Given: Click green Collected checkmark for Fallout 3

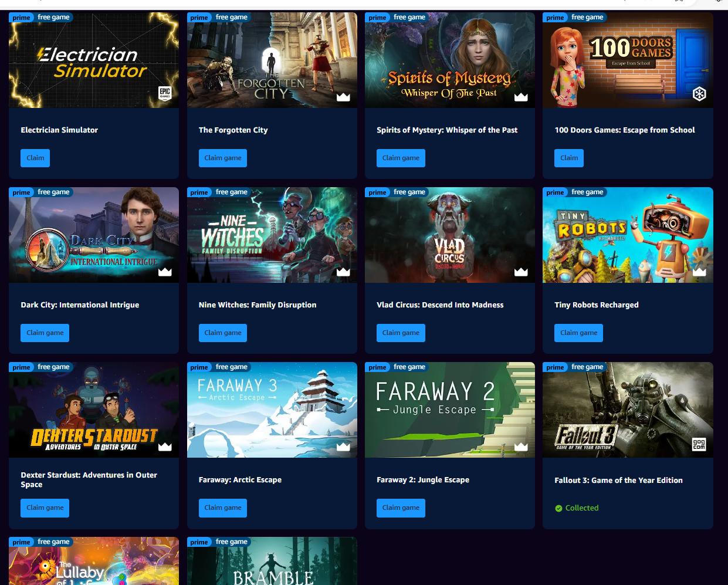Looking at the screenshot, I should point(558,508).
